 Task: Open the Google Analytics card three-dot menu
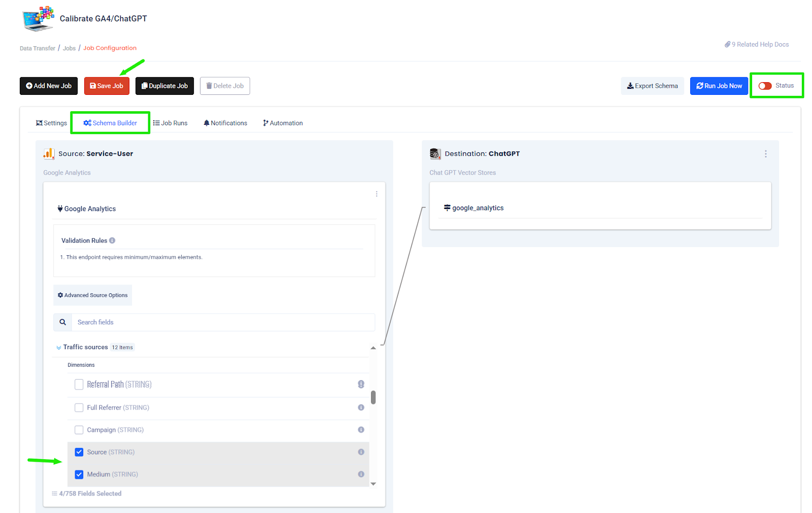tap(377, 194)
